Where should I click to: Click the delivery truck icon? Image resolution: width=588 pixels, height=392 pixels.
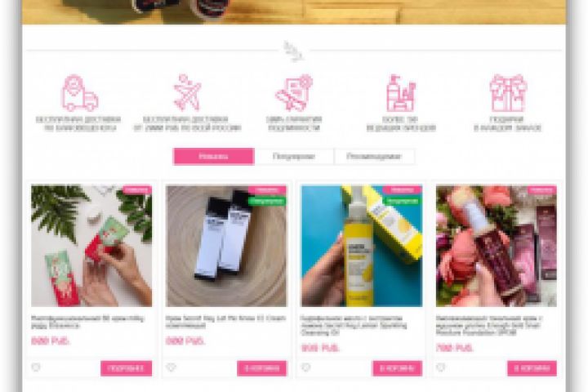click(79, 92)
